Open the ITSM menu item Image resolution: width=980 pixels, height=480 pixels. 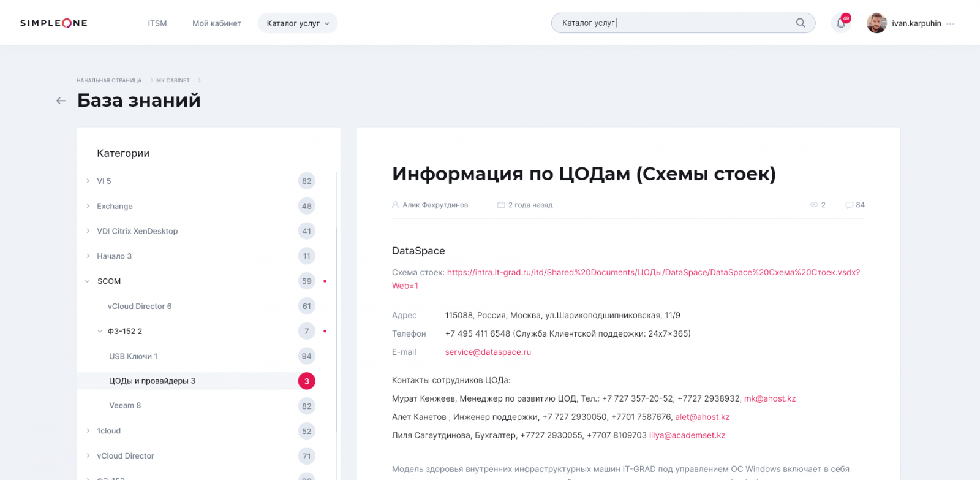(x=157, y=23)
